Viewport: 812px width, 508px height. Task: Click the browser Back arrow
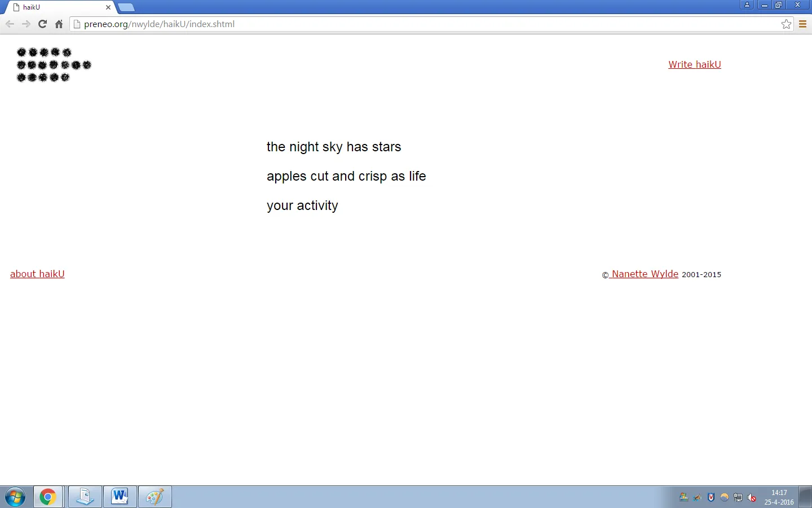(x=10, y=24)
